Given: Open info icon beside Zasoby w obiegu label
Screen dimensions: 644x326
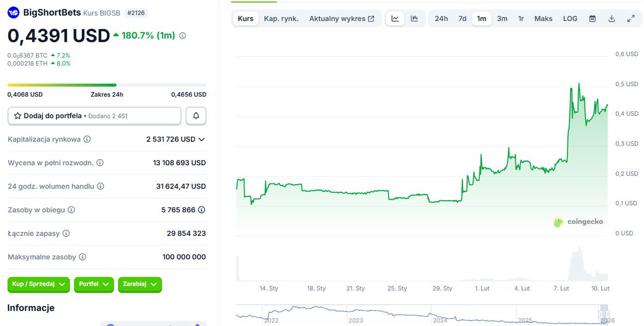Looking at the screenshot, I should point(71,210).
